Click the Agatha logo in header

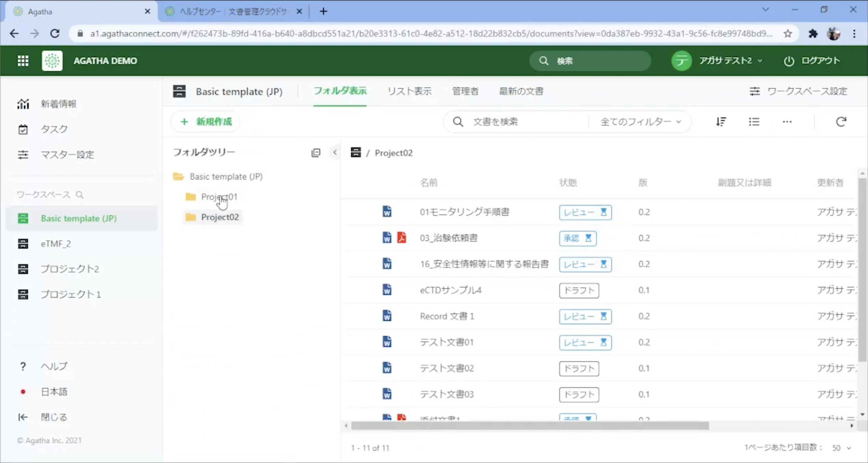pos(52,61)
